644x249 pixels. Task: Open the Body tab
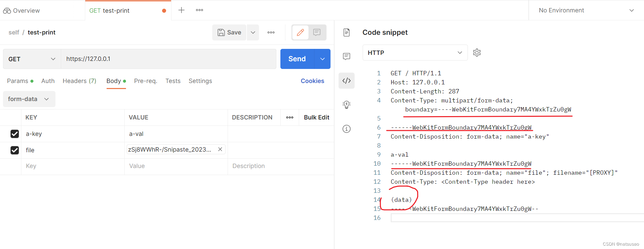(116, 81)
